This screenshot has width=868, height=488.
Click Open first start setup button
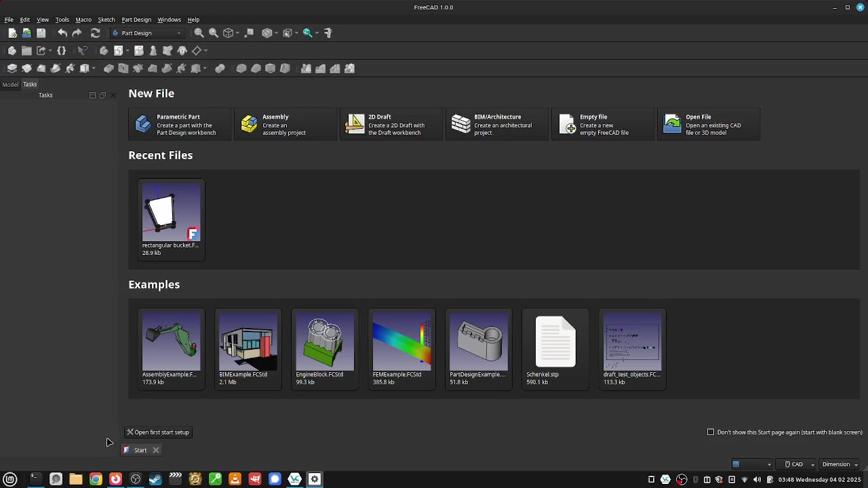[158, 432]
